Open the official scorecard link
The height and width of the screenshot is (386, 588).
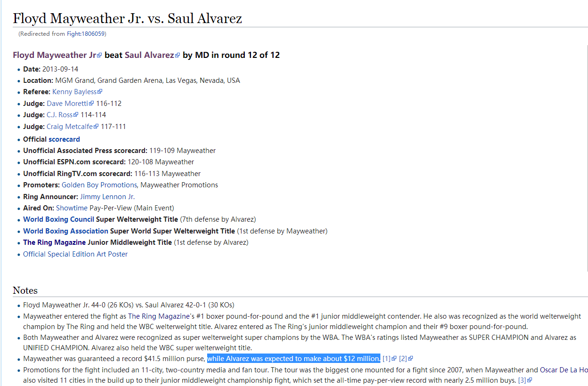click(64, 139)
